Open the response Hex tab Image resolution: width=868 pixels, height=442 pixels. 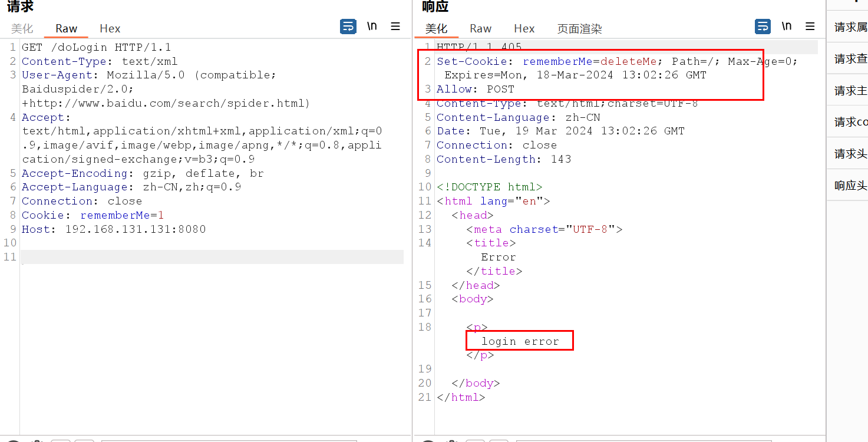click(x=524, y=28)
